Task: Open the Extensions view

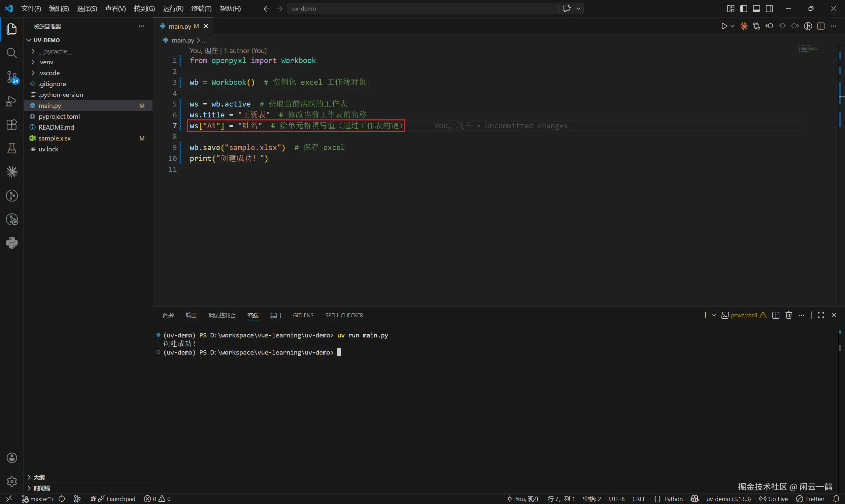Action: [x=12, y=124]
